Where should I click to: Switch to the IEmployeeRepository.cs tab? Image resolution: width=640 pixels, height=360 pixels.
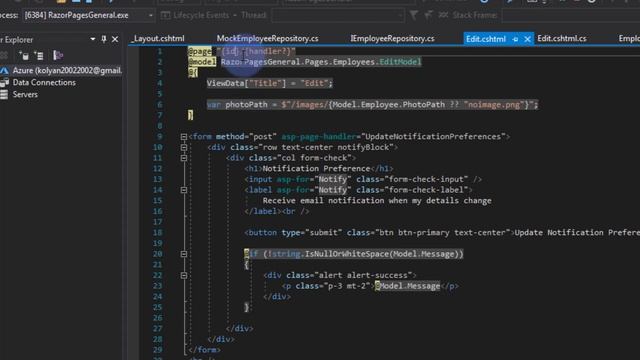pyautogui.click(x=392, y=38)
